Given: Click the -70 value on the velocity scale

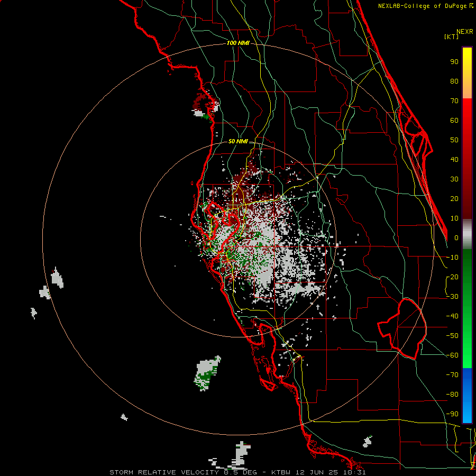Looking at the screenshot, I should click(x=452, y=375).
